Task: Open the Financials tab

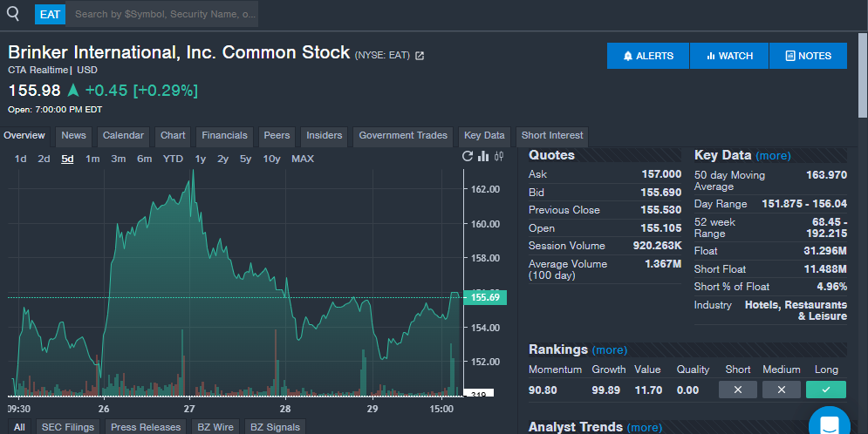Action: 224,136
